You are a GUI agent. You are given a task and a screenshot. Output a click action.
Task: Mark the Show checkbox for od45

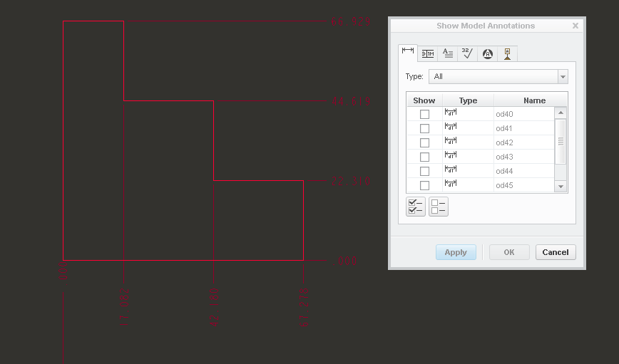click(x=424, y=185)
